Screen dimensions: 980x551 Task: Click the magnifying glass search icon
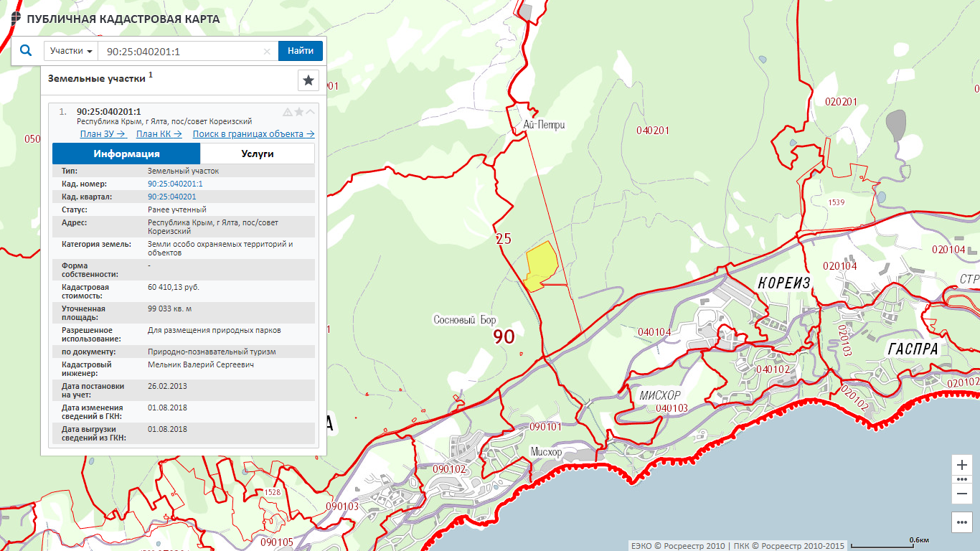[26, 51]
